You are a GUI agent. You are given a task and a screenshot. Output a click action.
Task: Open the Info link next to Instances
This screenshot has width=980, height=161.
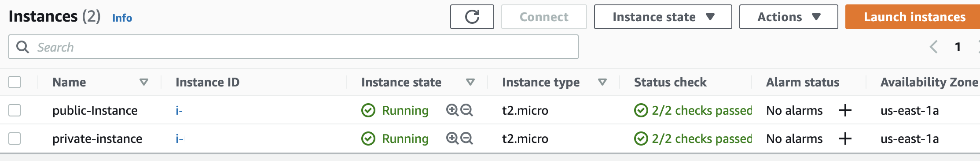coord(122,18)
